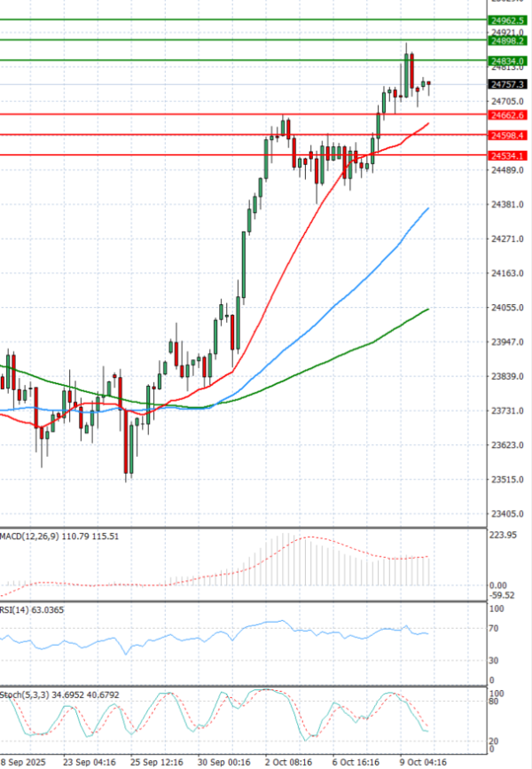
Task: Select the 2 Oct 08:16 time label
Action: [286, 761]
